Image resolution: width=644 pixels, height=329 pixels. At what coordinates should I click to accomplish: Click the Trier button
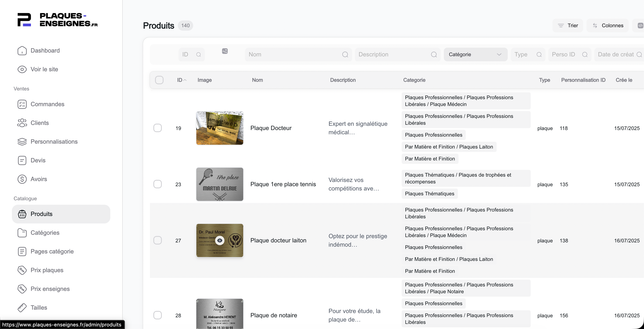[568, 26]
